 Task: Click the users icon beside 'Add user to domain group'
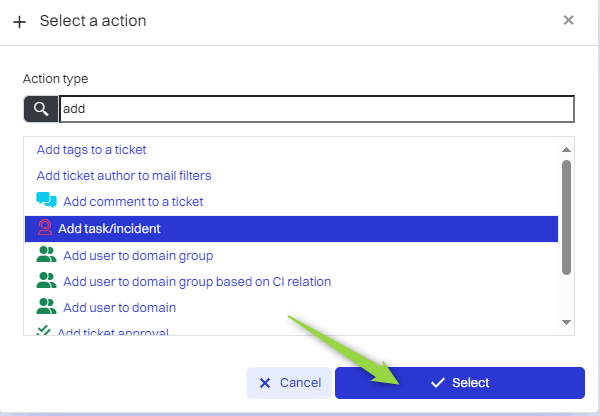pyautogui.click(x=46, y=255)
